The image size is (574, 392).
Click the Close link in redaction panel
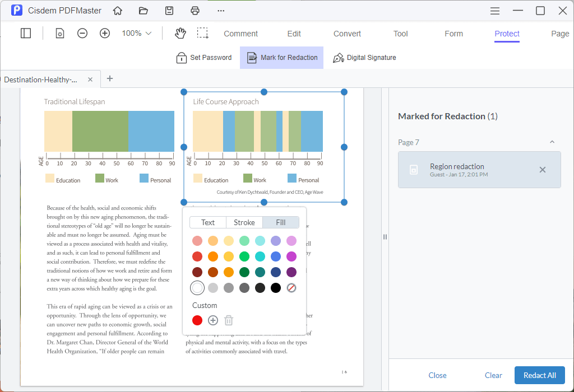(x=437, y=375)
